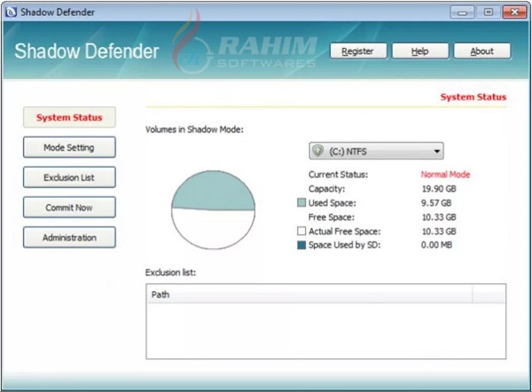Click the About button
Image resolution: width=532 pixels, height=392 pixels.
point(482,51)
